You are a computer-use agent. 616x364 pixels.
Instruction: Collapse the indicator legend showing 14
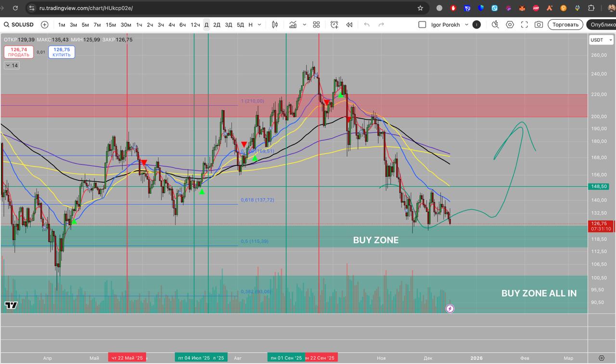click(12, 65)
